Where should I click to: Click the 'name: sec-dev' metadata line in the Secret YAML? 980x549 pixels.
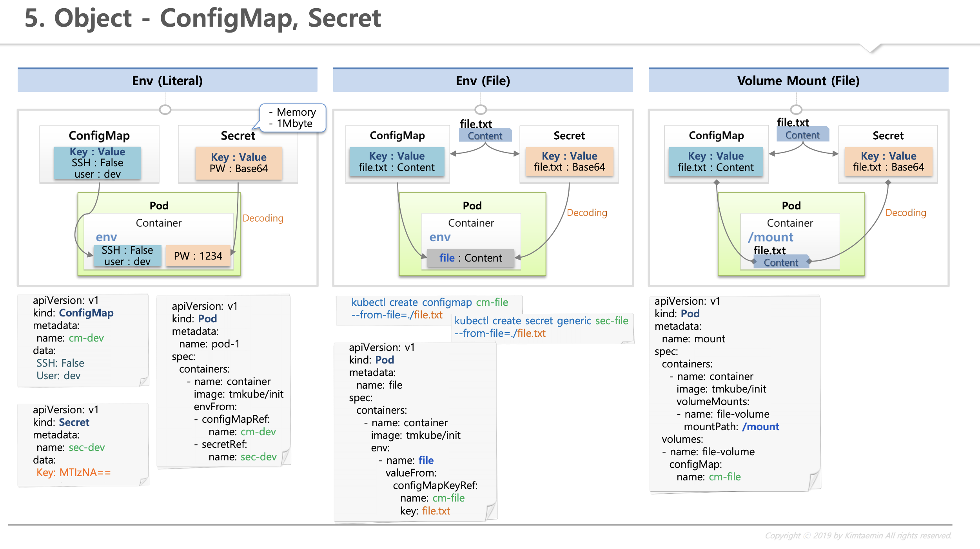(x=71, y=447)
